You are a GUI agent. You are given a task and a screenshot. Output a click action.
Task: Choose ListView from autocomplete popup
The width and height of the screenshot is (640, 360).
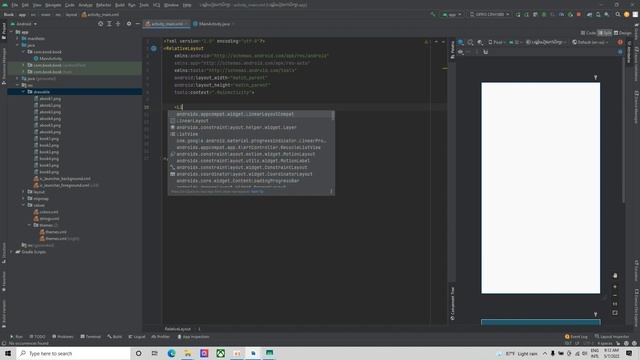[251, 134]
